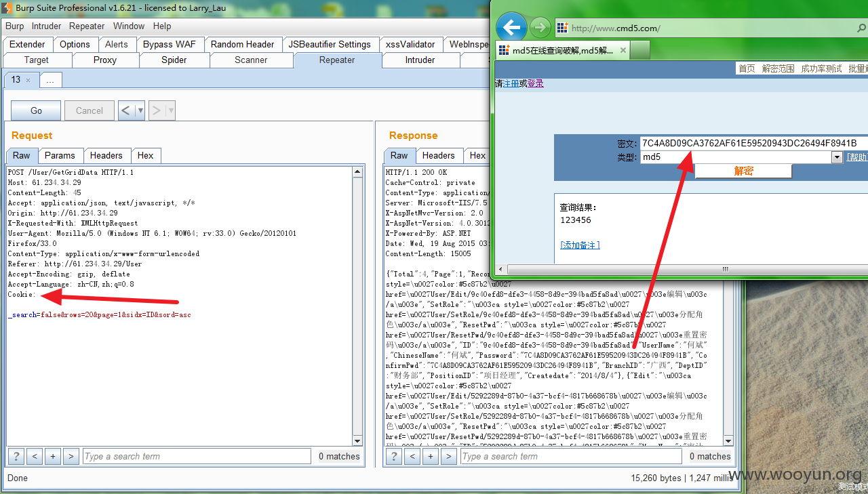Close the cmd5 browser tab
The image size is (868, 494).
pyautogui.click(x=623, y=50)
